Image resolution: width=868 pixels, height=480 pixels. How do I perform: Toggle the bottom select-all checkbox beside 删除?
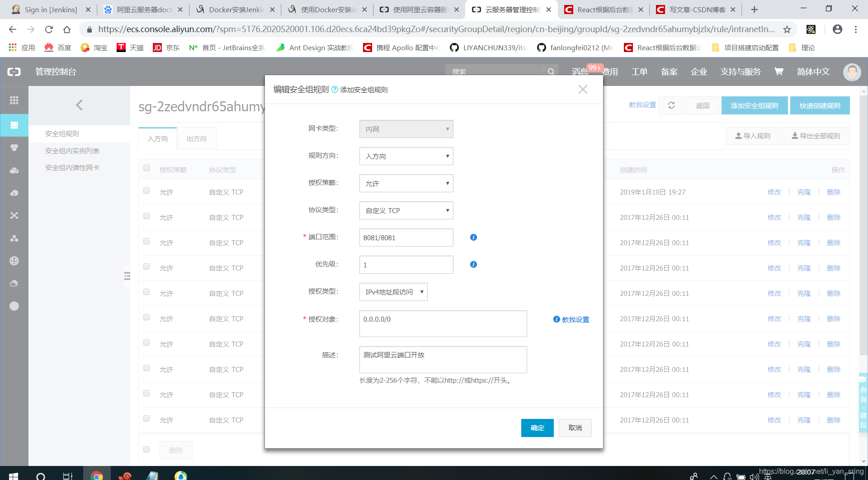coord(146,450)
